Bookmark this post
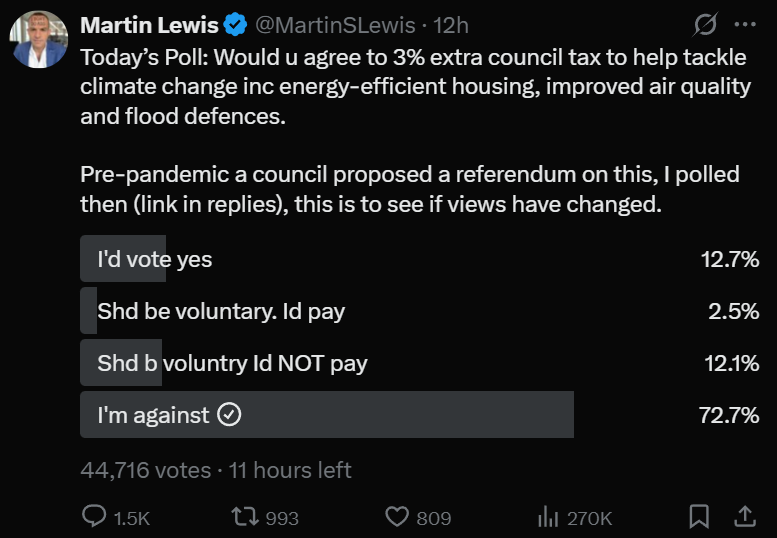The height and width of the screenshot is (538, 777). tap(700, 516)
